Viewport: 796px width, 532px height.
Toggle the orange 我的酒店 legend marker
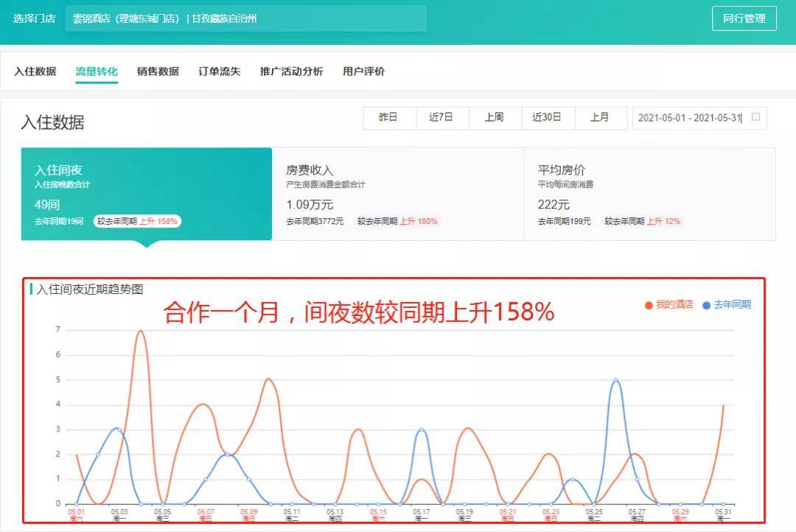(x=649, y=305)
